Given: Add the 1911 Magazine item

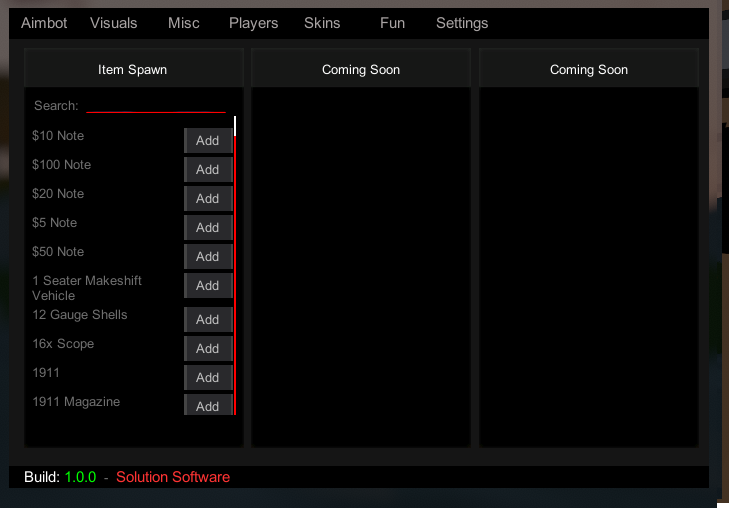Looking at the screenshot, I should [208, 405].
